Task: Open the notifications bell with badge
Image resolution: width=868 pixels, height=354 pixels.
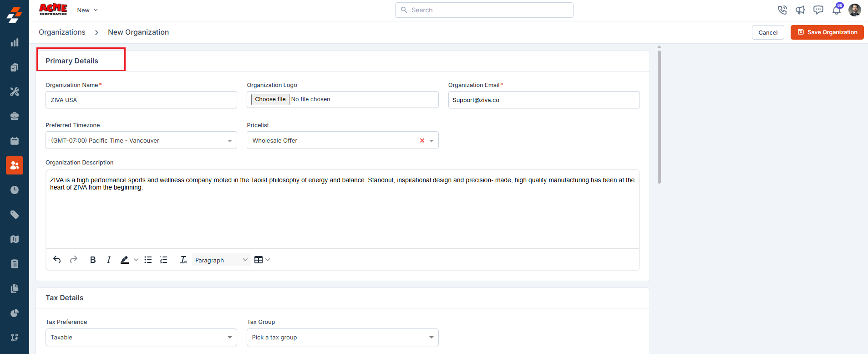Action: [x=837, y=10]
